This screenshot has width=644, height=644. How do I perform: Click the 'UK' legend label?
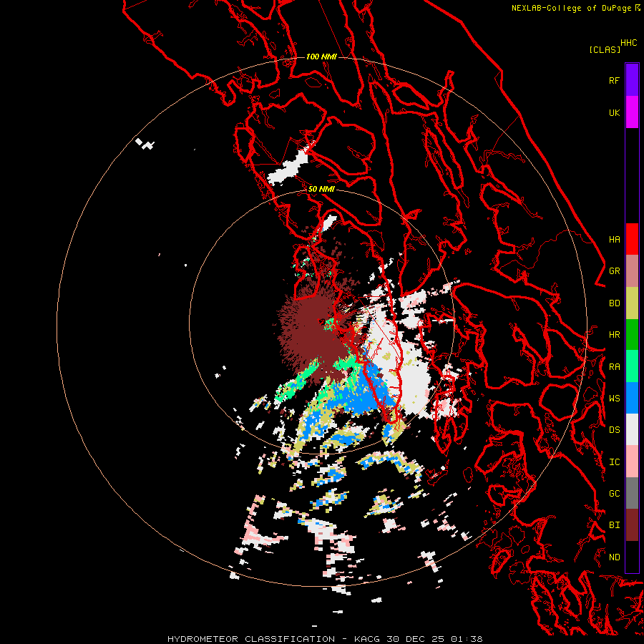point(615,112)
